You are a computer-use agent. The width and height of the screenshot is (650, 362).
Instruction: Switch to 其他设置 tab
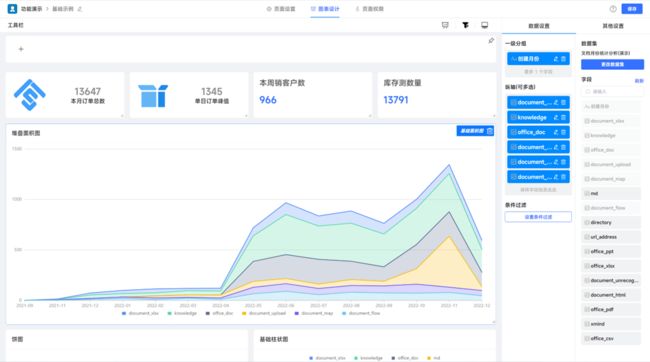[x=613, y=26]
